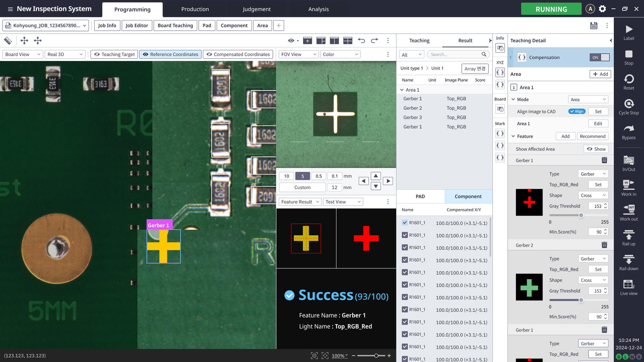Viewport: 644px width, 362px height.
Task: Collapse the Area 1 tree node
Action: pyautogui.click(x=402, y=90)
